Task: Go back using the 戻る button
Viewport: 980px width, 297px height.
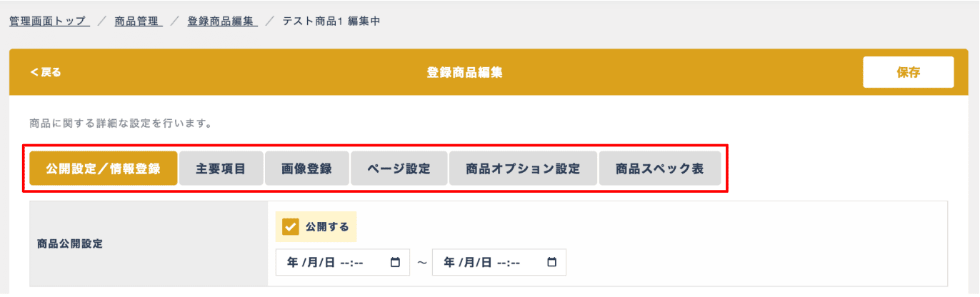Action: click(46, 72)
